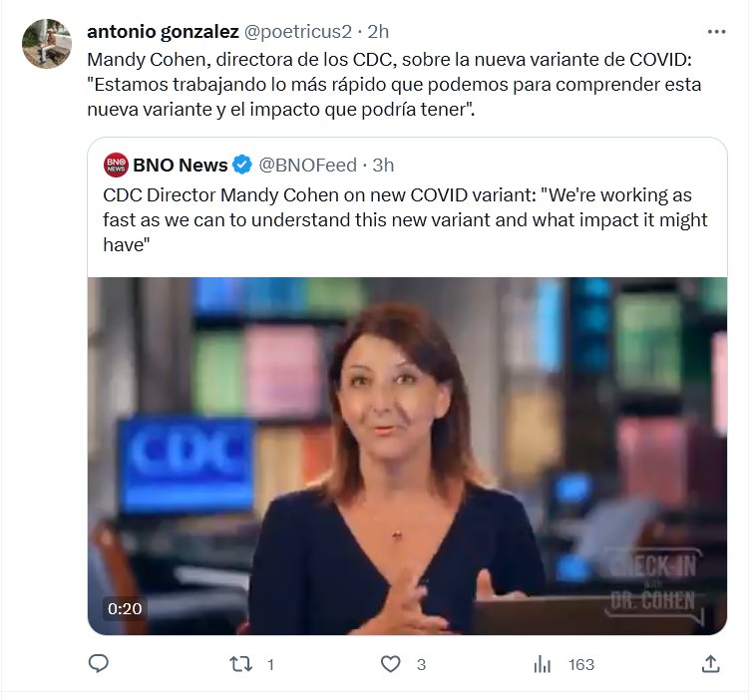752x700 pixels.
Task: Click the 2h tweet timestamp
Action: 378,32
